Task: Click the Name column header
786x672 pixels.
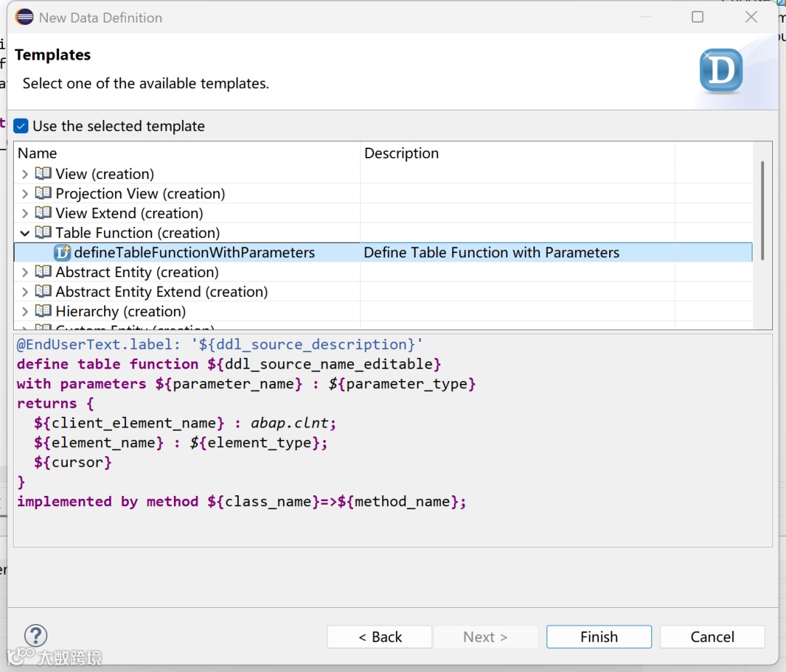Action: point(37,153)
